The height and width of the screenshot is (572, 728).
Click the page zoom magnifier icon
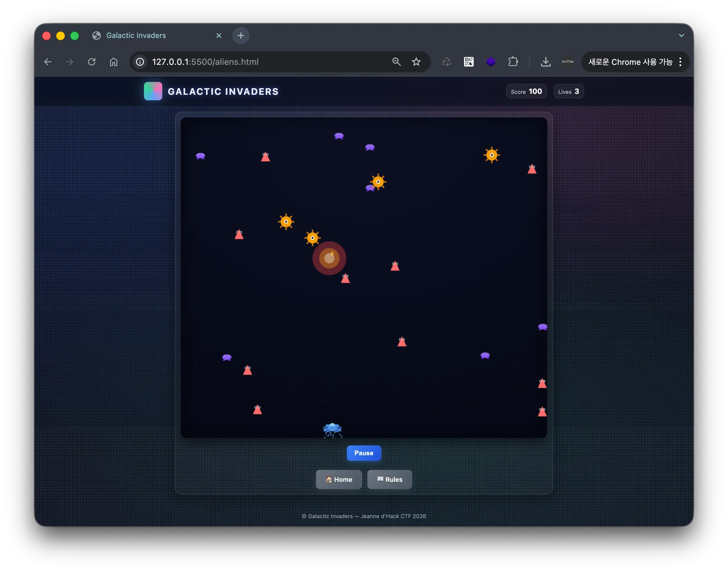[x=396, y=62]
